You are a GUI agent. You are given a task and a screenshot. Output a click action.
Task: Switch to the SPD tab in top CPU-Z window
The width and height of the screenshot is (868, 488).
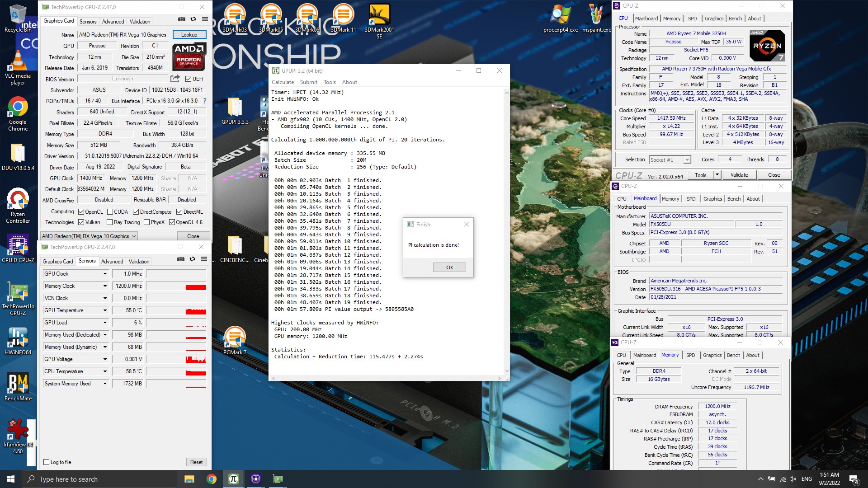coord(692,19)
